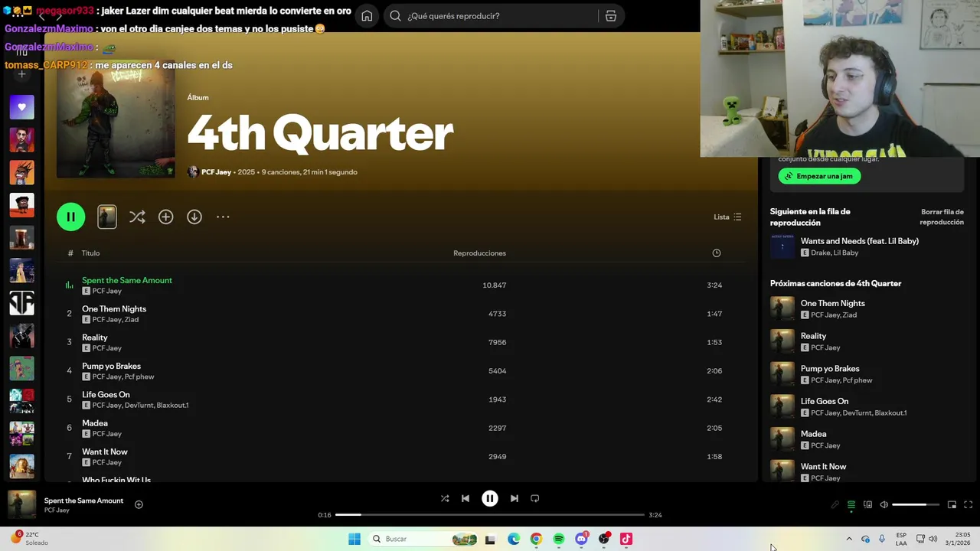The height and width of the screenshot is (551, 980).
Task: Skip to the previous track
Action: pos(465,498)
